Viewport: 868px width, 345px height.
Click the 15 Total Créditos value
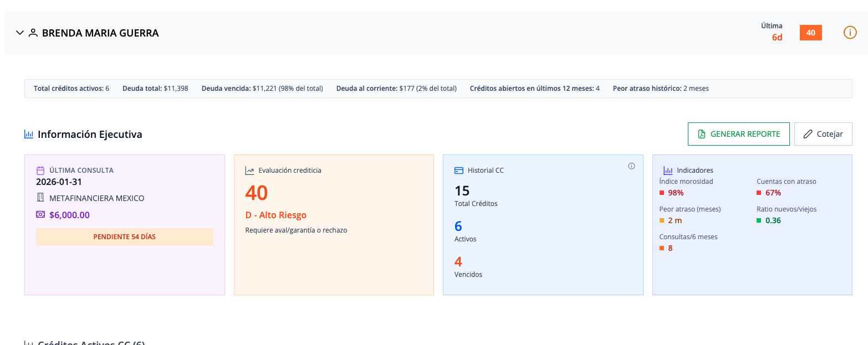462,191
